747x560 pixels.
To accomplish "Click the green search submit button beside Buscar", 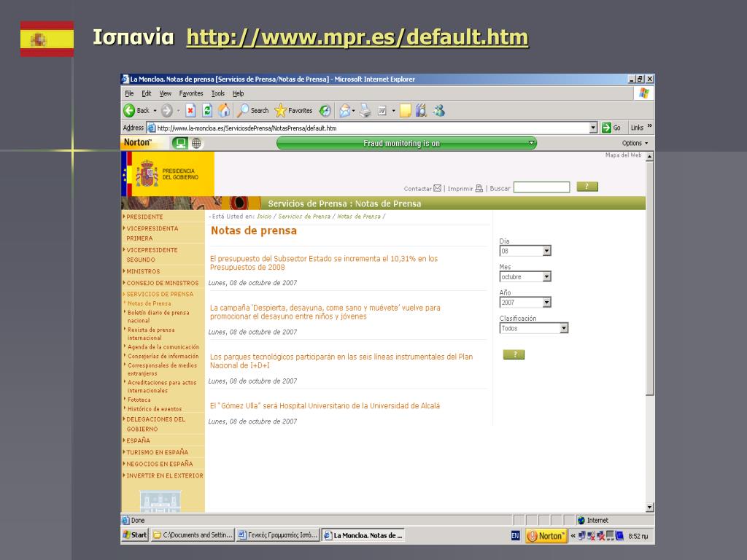I will click(x=587, y=187).
